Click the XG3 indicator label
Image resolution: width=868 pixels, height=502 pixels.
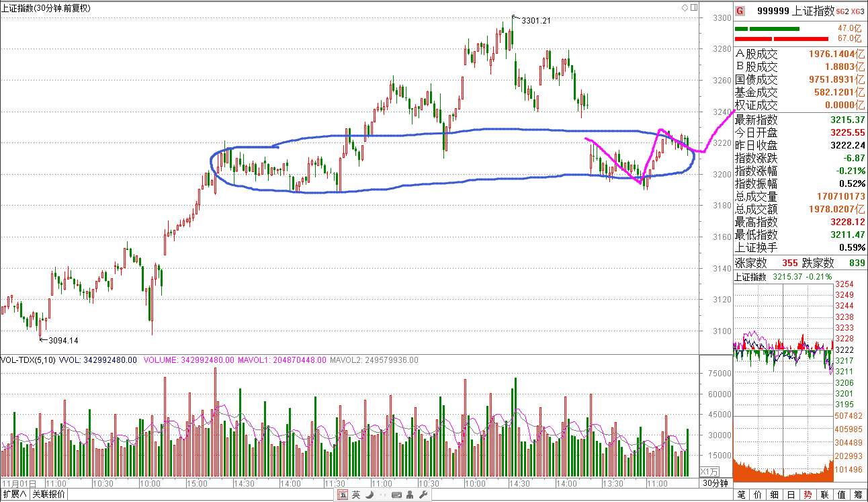pyautogui.click(x=857, y=11)
